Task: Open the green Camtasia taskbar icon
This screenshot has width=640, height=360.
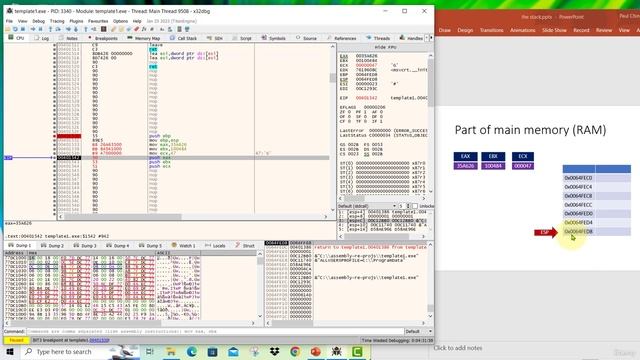Action: coord(357,351)
